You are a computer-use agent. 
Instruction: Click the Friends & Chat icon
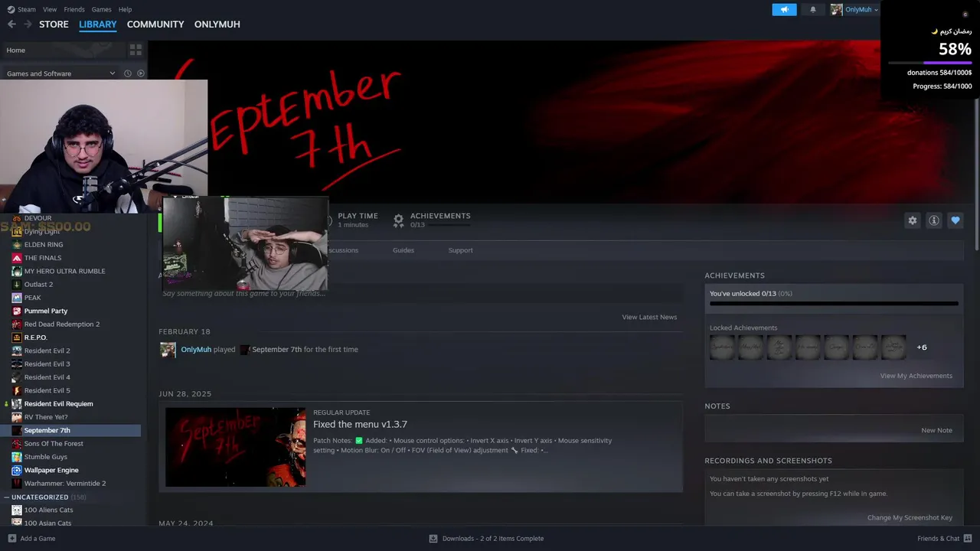coord(968,538)
